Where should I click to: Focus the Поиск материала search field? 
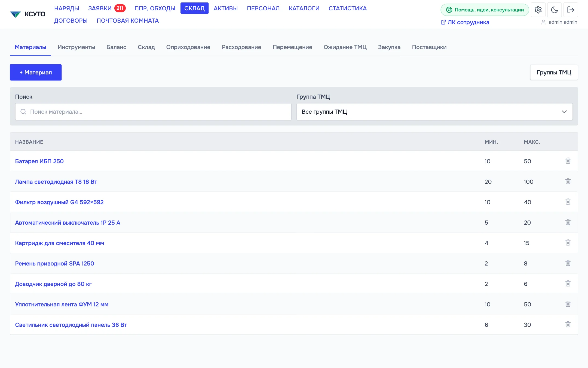(x=153, y=112)
